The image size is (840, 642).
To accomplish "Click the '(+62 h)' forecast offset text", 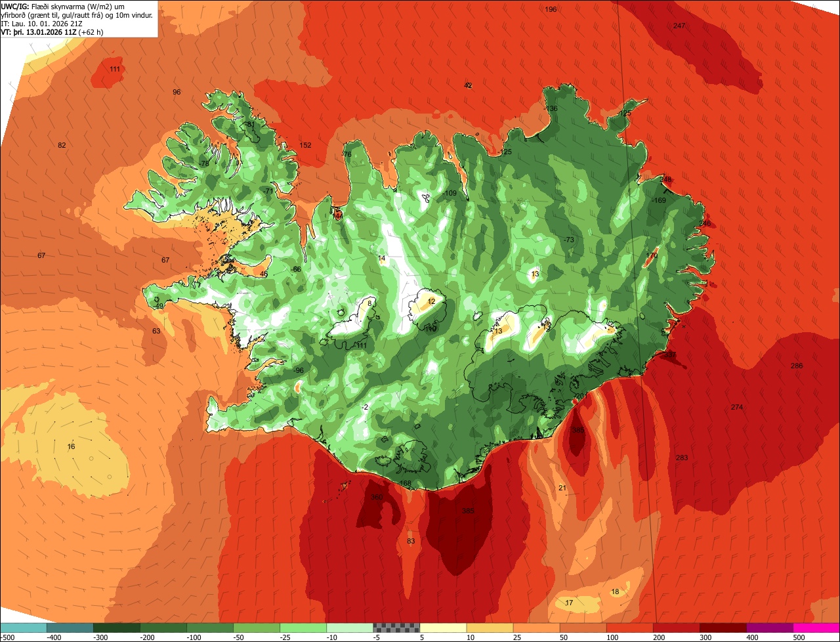I will 91,32.
